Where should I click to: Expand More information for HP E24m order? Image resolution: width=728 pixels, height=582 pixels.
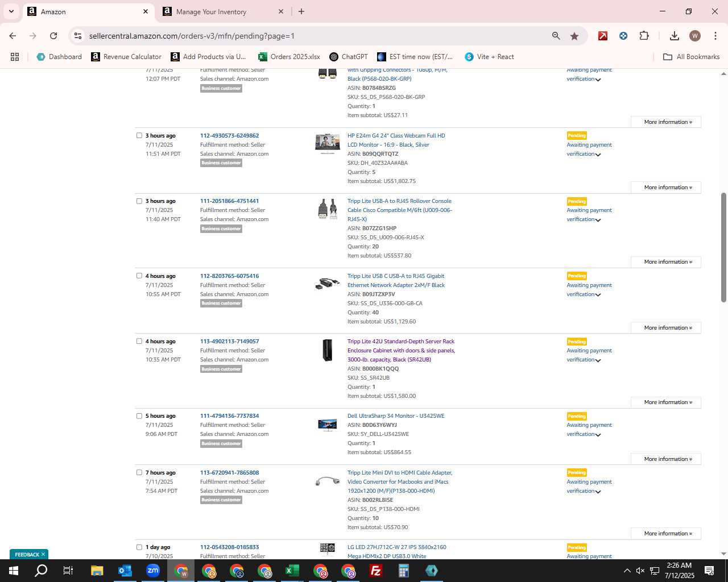point(666,188)
